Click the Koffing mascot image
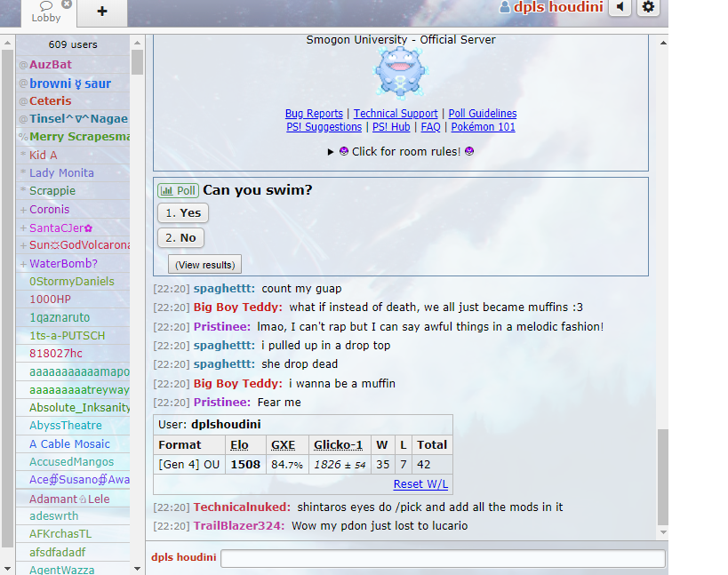 coord(400,73)
